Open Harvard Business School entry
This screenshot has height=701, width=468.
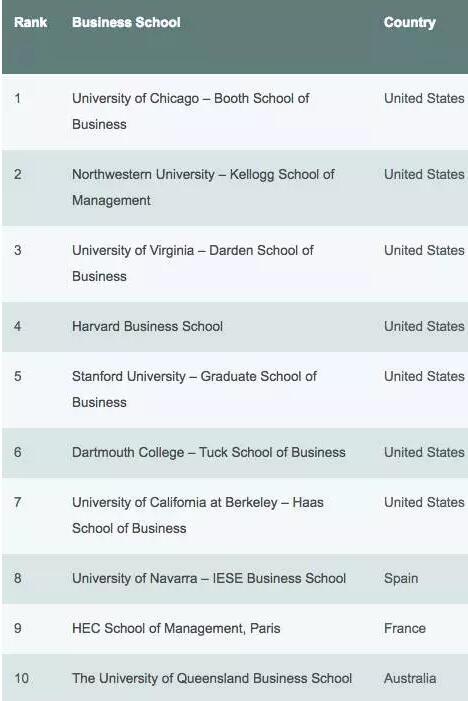pyautogui.click(x=148, y=326)
